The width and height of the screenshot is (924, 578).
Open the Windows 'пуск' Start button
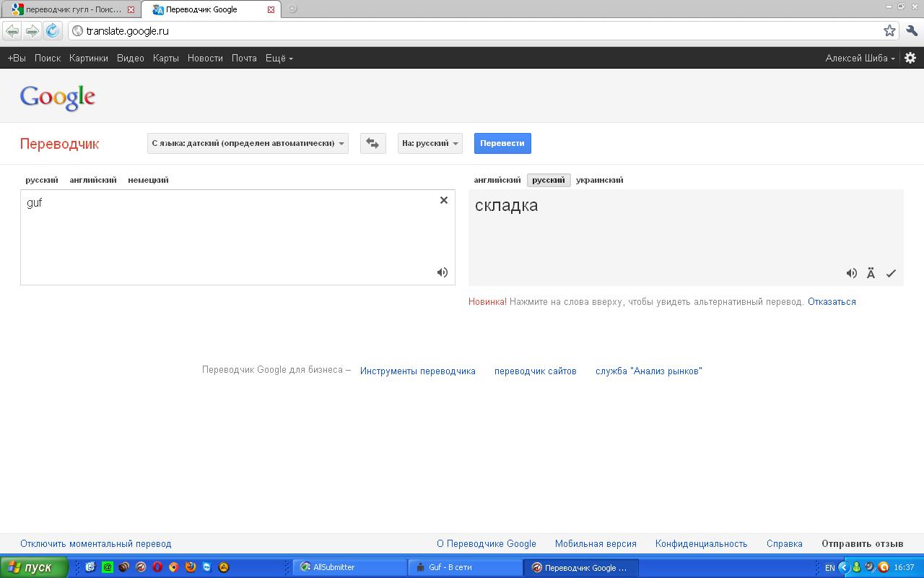(x=34, y=567)
